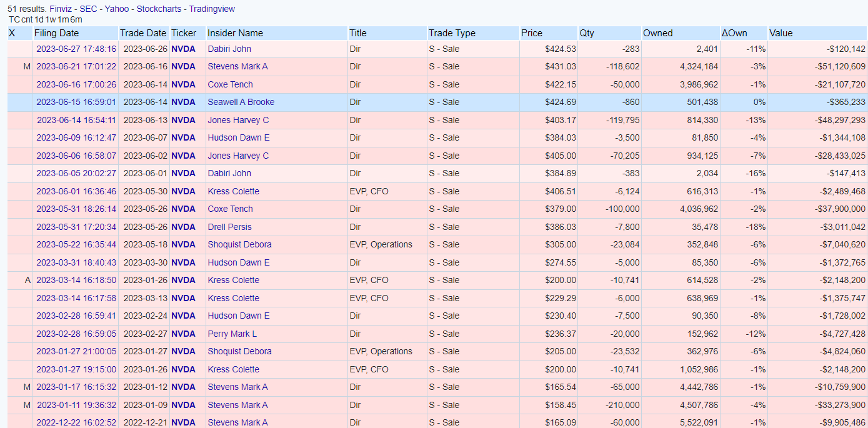This screenshot has width=868, height=428.
Task: Sort by the Value column header
Action: (781, 33)
